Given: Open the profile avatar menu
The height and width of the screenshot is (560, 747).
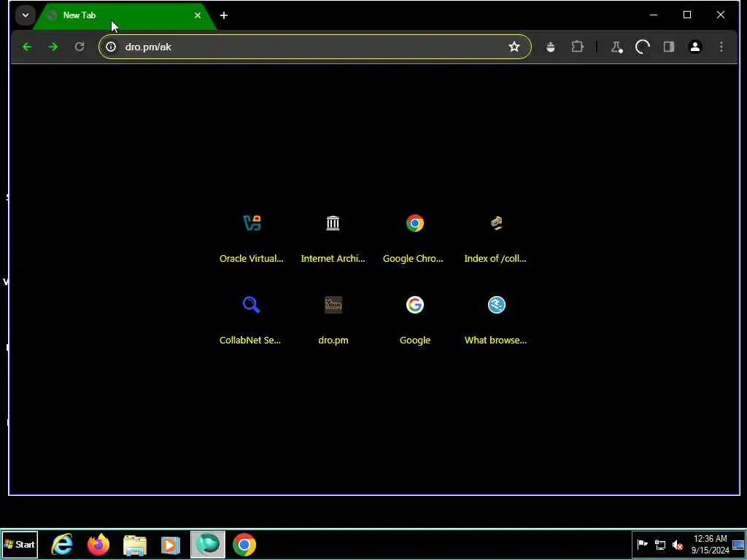Looking at the screenshot, I should coord(695,47).
